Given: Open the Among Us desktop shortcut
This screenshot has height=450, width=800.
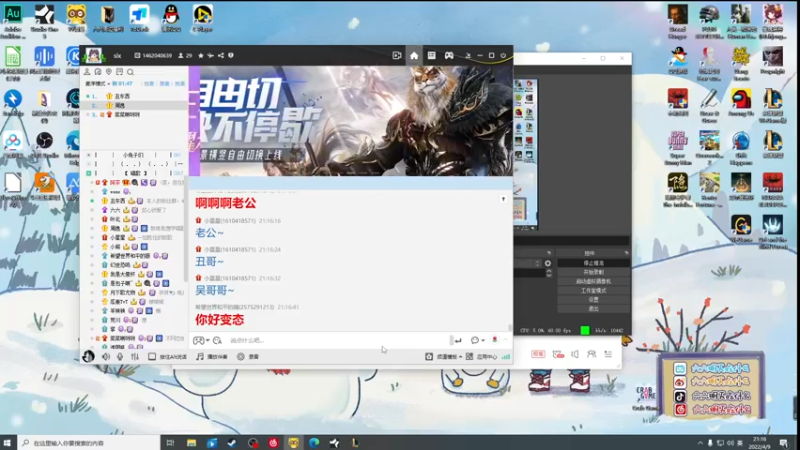Looking at the screenshot, I should tap(741, 104).
